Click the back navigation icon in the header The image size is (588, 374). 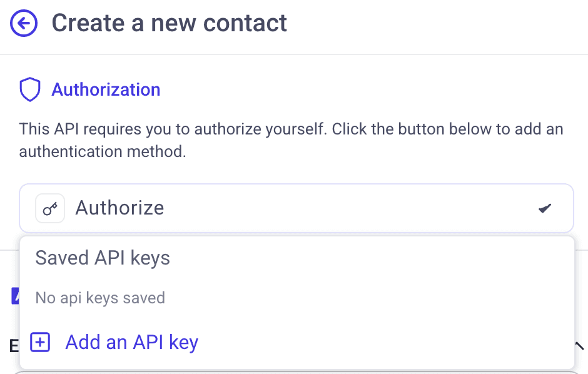(x=24, y=23)
